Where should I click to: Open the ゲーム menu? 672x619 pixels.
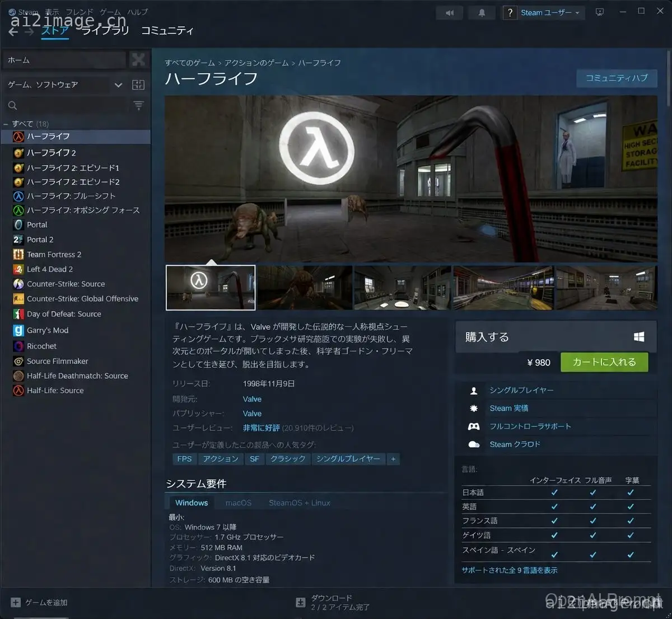point(110,12)
